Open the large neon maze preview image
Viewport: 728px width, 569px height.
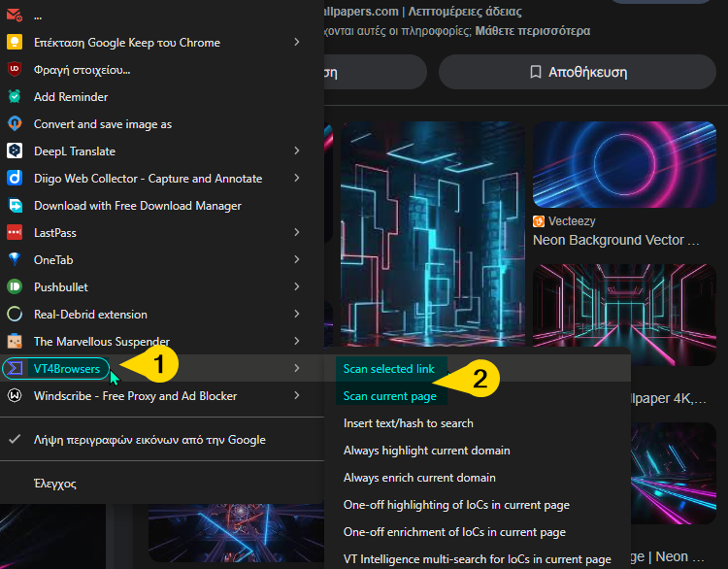(x=433, y=234)
